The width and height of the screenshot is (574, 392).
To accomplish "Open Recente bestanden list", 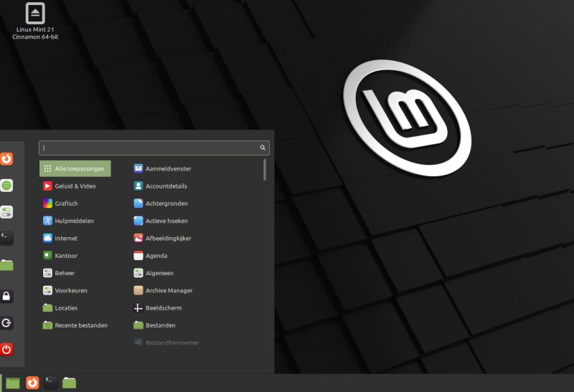I will [80, 325].
